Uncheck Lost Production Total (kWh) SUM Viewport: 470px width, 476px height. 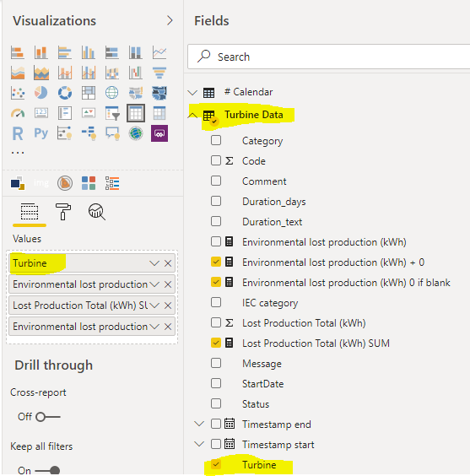pos(216,343)
